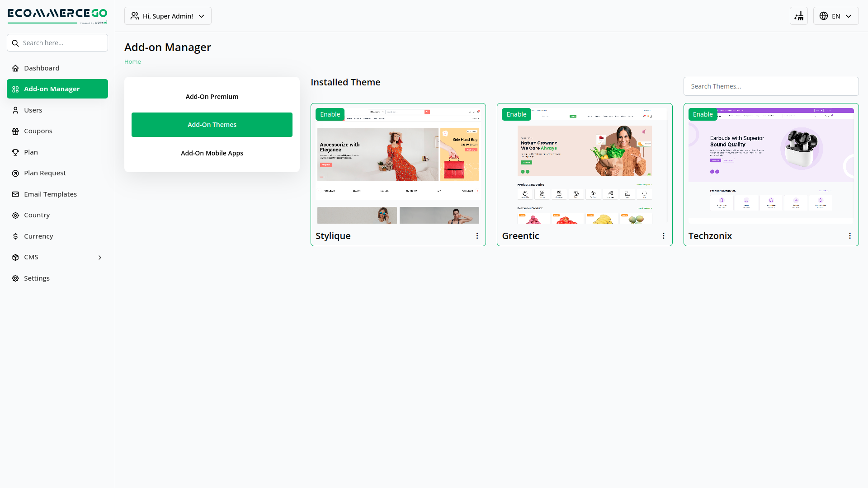Open the EN language dropdown

click(835, 16)
